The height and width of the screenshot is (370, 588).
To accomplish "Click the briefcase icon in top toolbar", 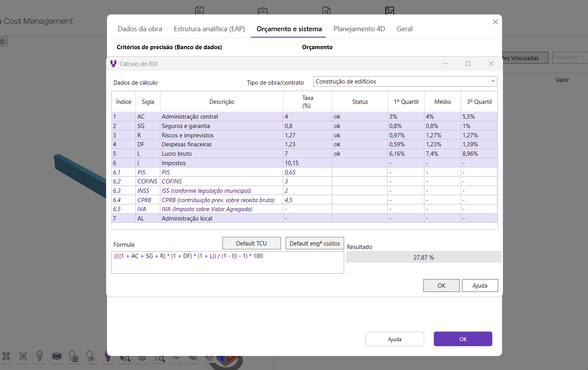I will point(263,10).
